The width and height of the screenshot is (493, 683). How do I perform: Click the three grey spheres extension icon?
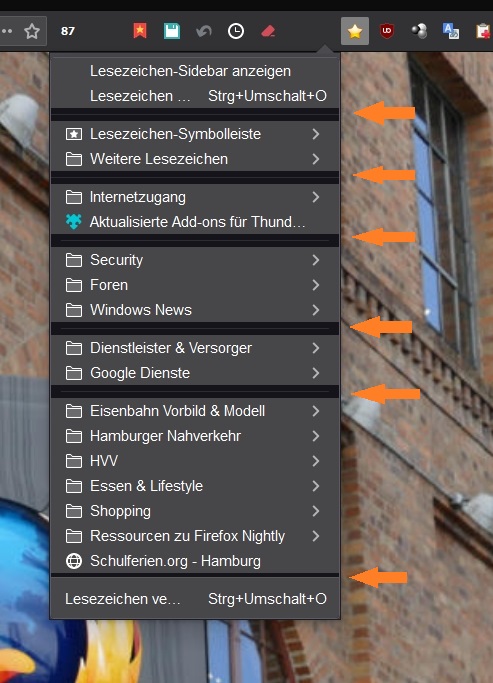(x=419, y=31)
